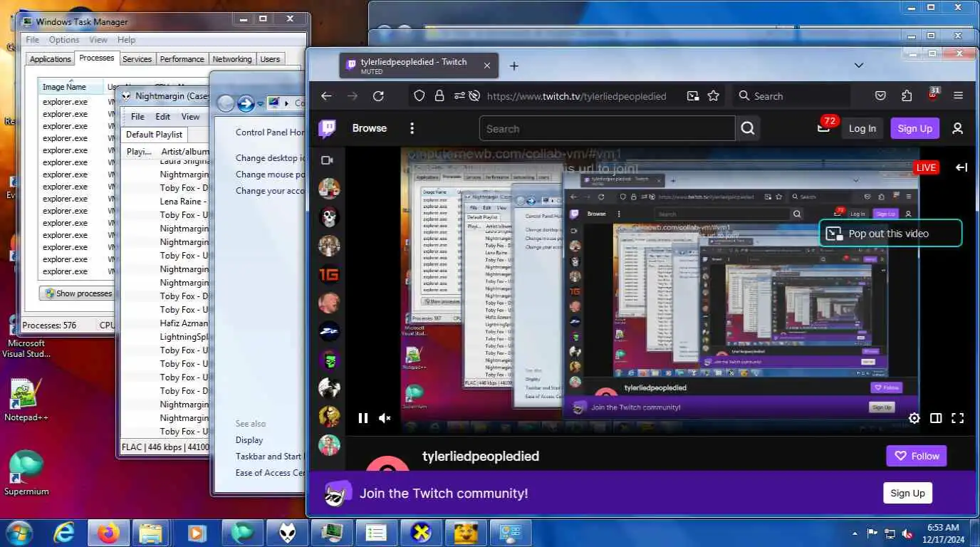Click Pop out this video button

point(890,234)
